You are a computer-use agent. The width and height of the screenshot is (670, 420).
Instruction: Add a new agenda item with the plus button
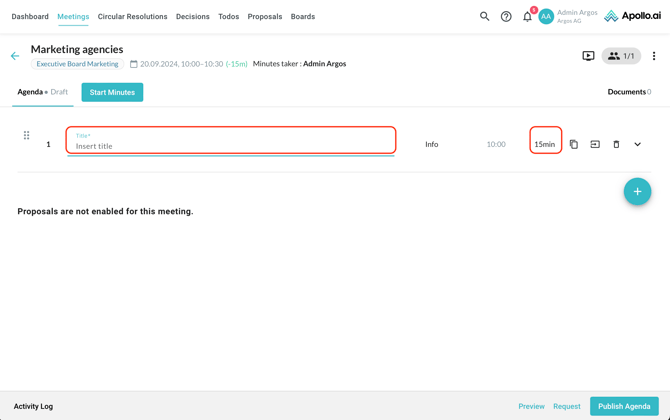click(637, 191)
